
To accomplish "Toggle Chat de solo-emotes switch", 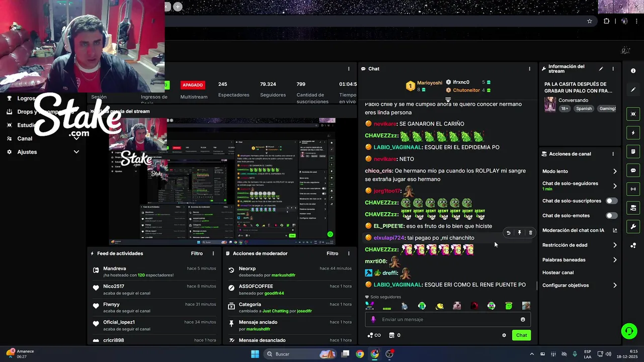I will point(611,216).
